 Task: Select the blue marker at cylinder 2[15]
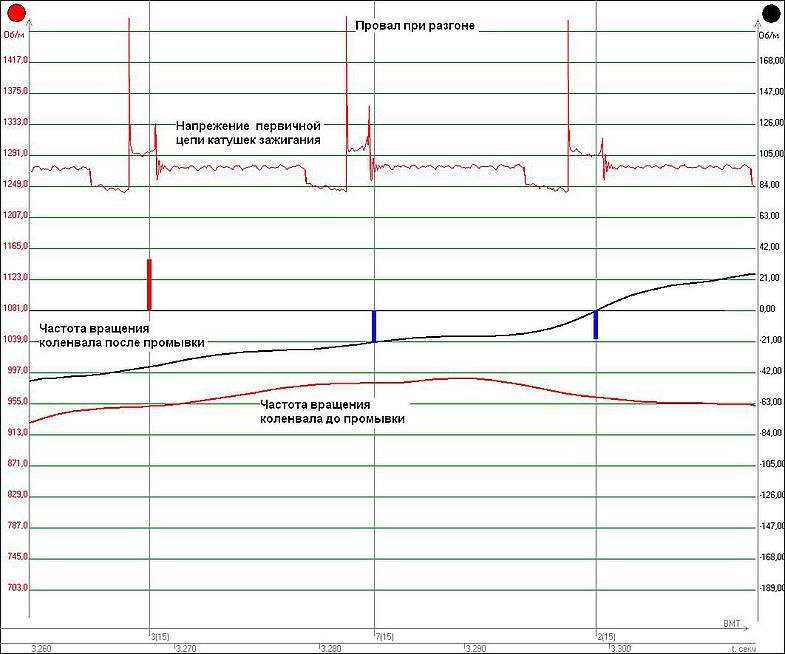(x=596, y=324)
